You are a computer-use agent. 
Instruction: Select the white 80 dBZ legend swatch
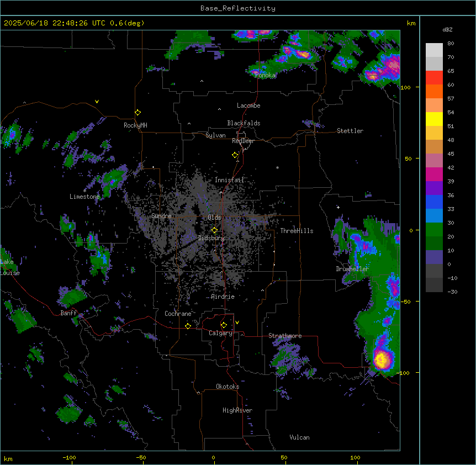coord(434,50)
